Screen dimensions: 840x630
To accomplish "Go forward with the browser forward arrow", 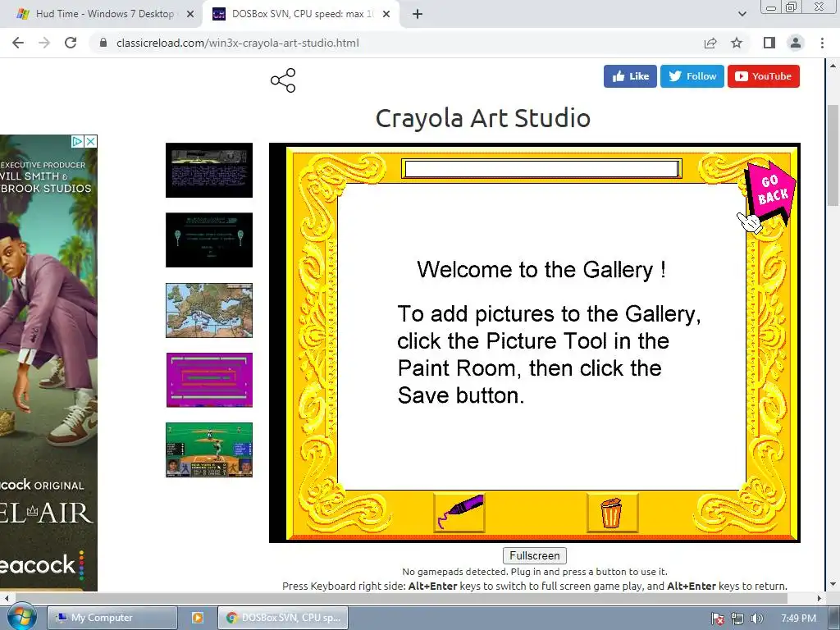I will pyautogui.click(x=44, y=43).
